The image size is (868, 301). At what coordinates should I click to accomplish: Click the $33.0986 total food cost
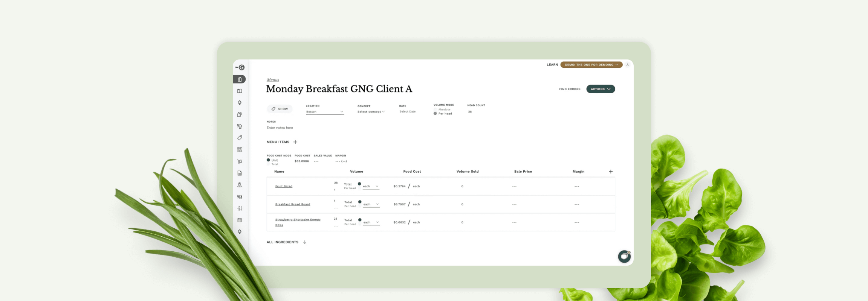(x=302, y=161)
